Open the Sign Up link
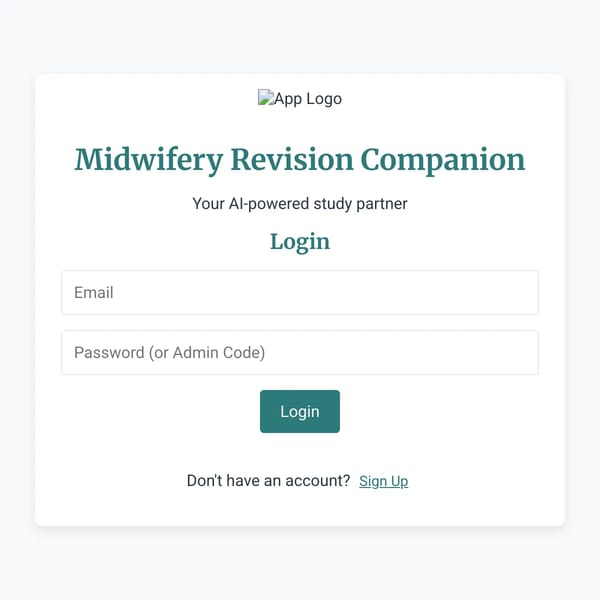Screen dimensions: 600x600 click(383, 481)
